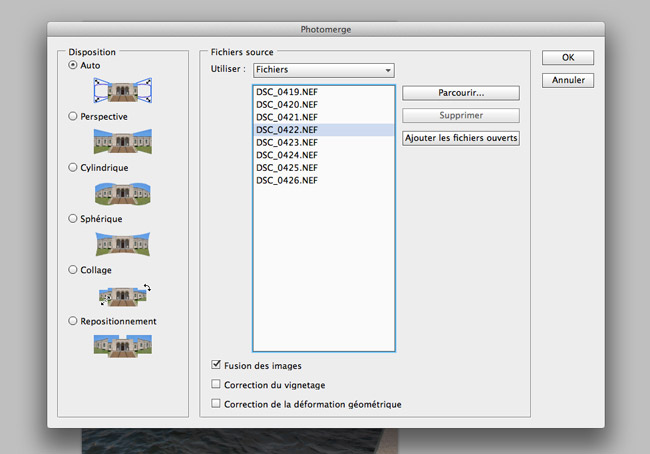
Task: Select DSC_0423.NEF in the file list
Action: click(324, 143)
